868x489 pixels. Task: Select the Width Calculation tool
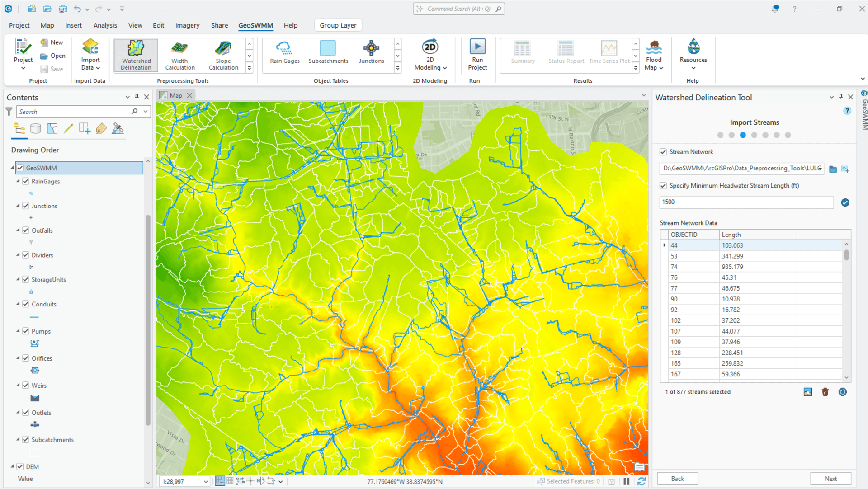coord(179,54)
